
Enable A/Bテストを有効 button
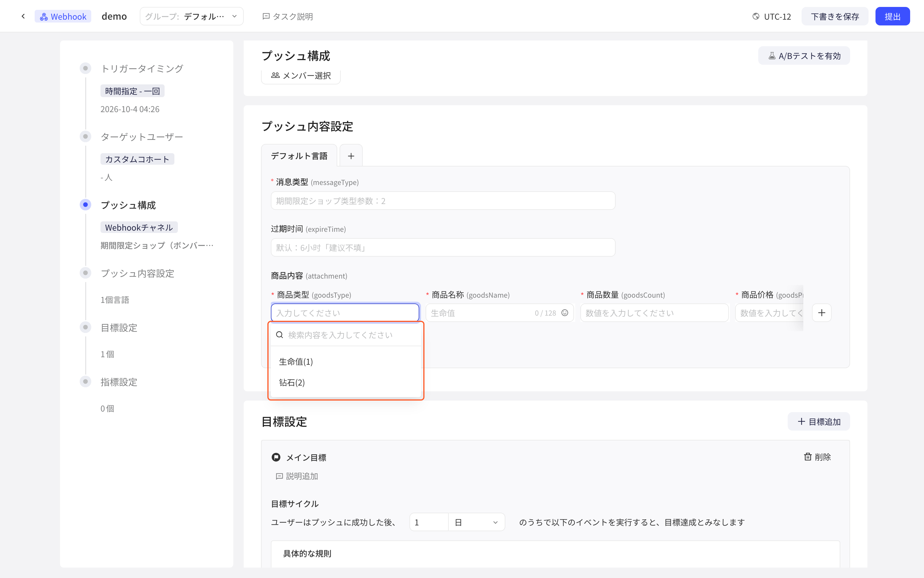804,56
